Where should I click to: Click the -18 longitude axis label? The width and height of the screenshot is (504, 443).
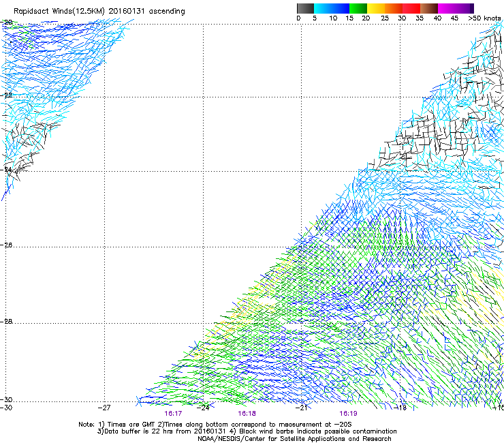pos(400,408)
